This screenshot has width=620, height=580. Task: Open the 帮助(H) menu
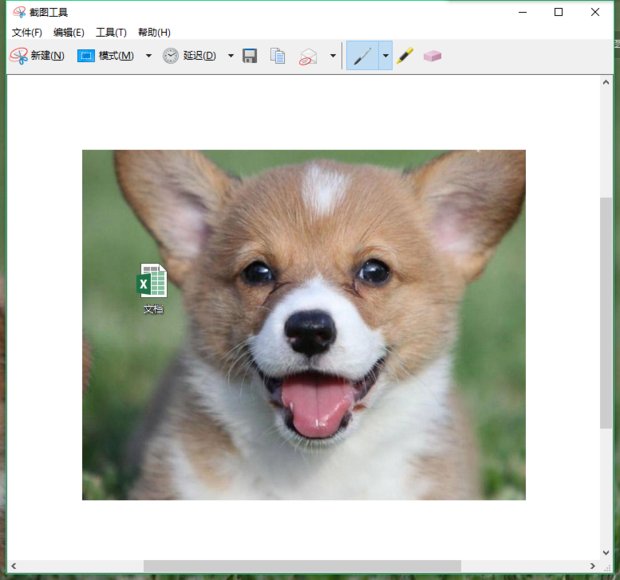pyautogui.click(x=154, y=32)
